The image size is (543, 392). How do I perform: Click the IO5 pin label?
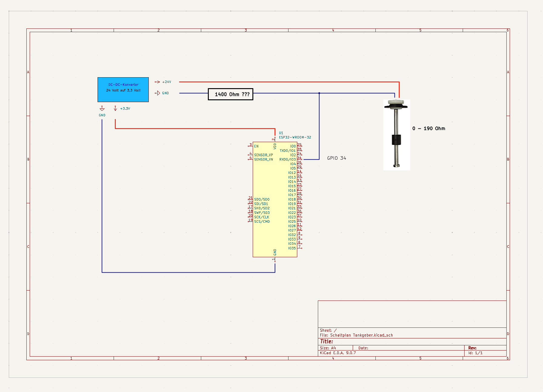tap(293, 168)
